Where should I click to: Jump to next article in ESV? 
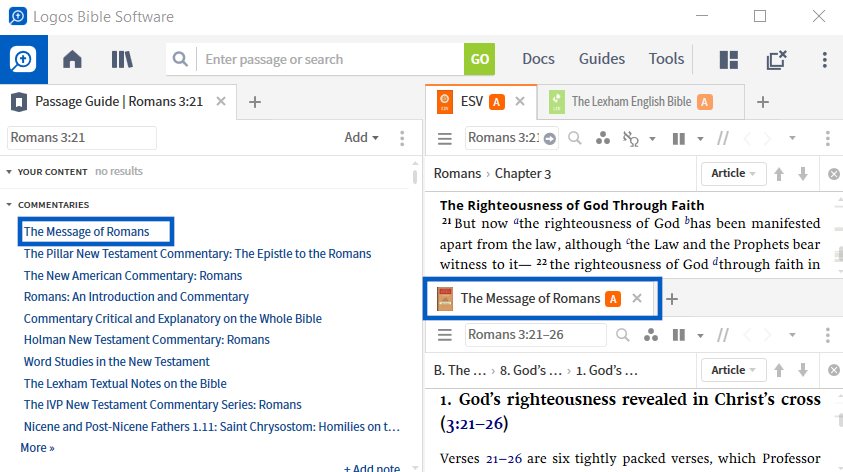click(803, 174)
